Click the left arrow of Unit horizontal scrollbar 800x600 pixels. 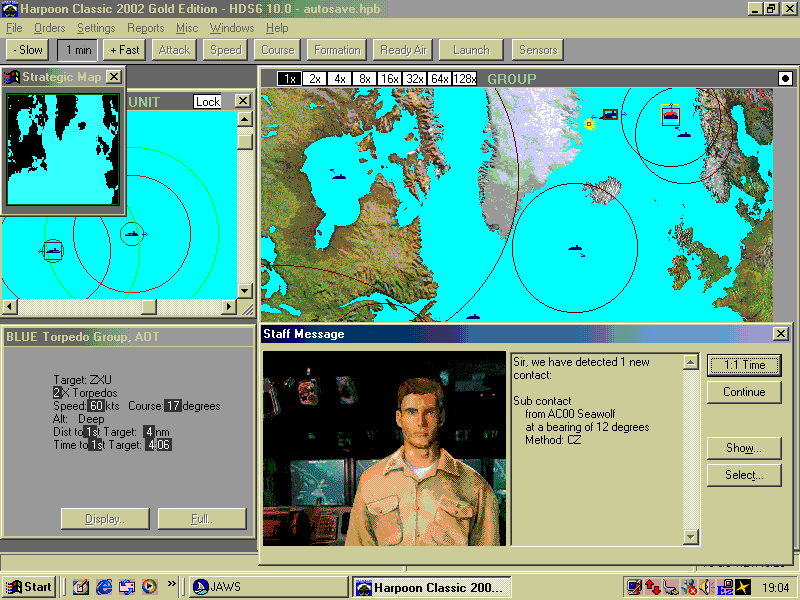point(10,306)
